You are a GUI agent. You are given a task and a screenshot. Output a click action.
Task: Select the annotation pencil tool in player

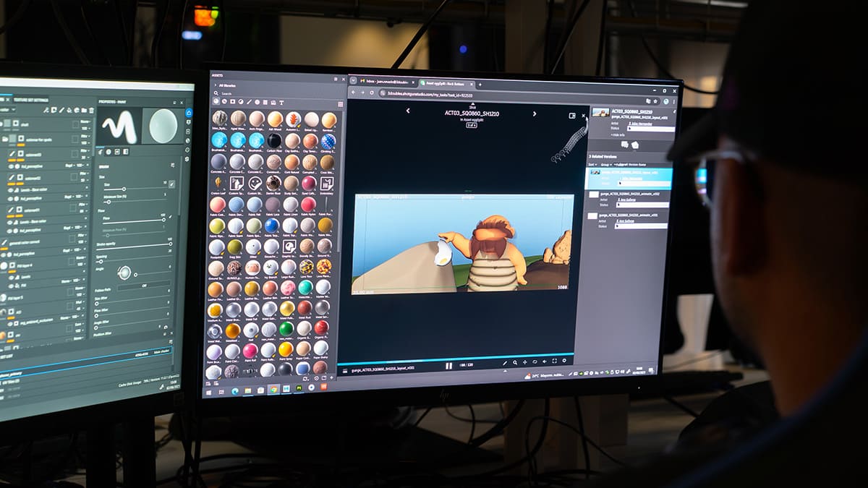tap(506, 362)
